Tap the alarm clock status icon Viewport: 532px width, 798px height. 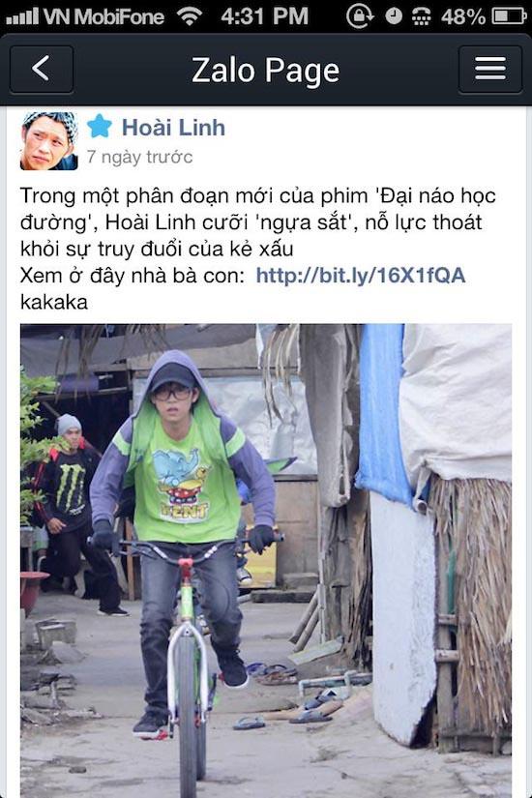point(393,16)
